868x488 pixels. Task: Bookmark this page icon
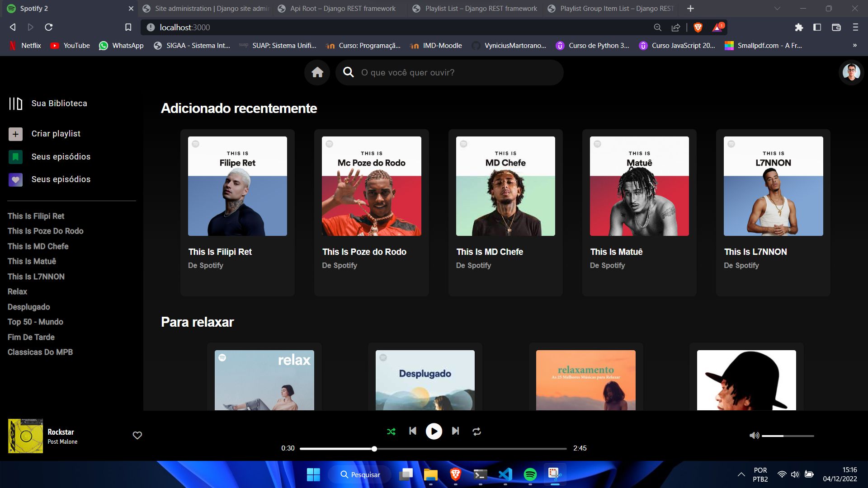coord(128,28)
